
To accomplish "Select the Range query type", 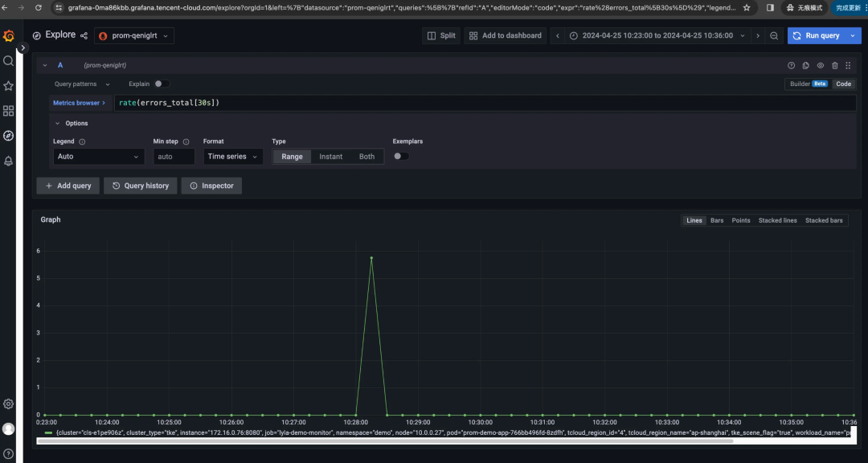I will point(292,157).
